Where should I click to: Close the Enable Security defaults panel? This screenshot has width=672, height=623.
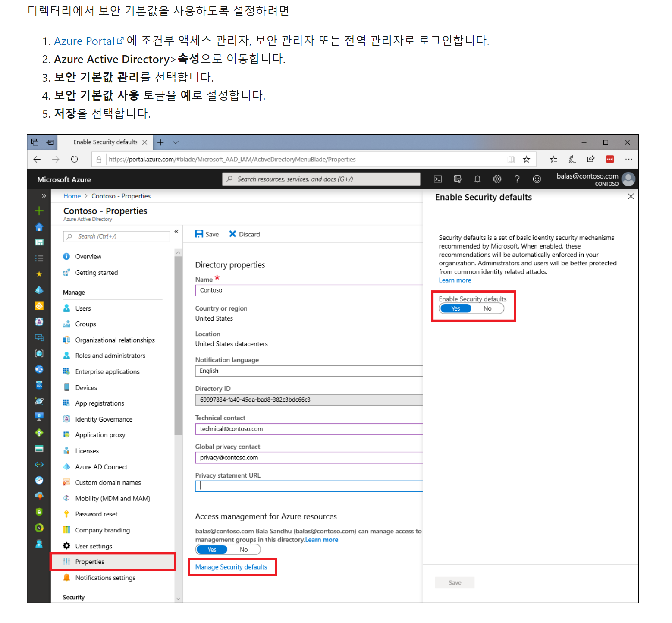coord(631,196)
